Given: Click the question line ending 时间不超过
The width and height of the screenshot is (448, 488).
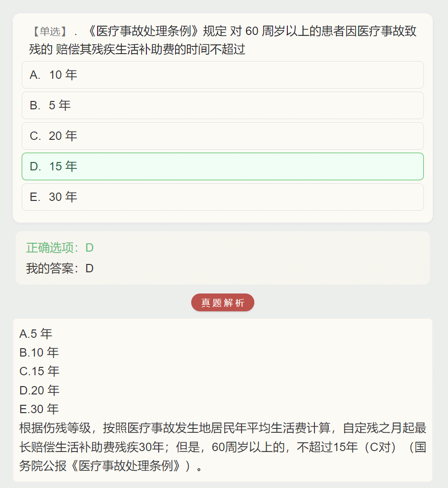Looking at the screenshot, I should click(138, 49).
